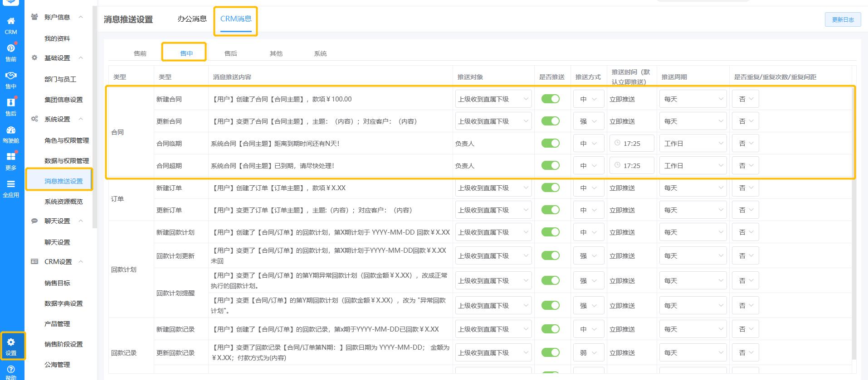The image size is (868, 380).
Task: Open 售中 handshake sidebar icon
Action: click(11, 75)
